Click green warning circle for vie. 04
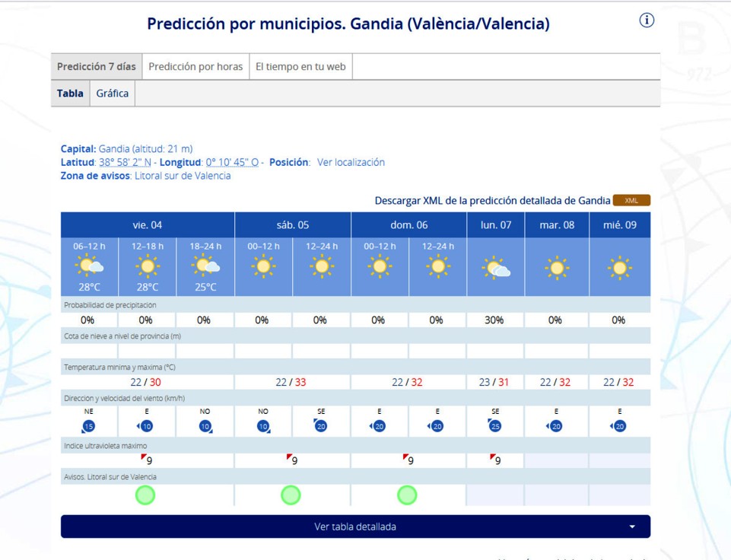 click(145, 495)
